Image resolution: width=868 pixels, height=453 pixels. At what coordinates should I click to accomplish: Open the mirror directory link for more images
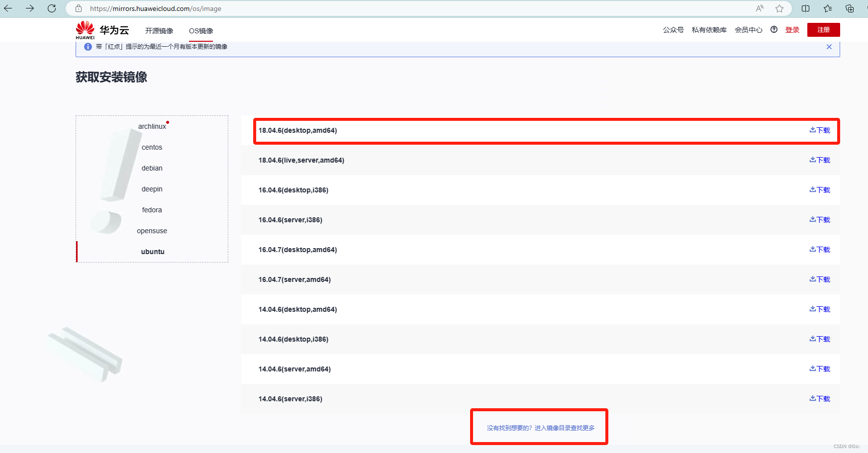coord(541,428)
